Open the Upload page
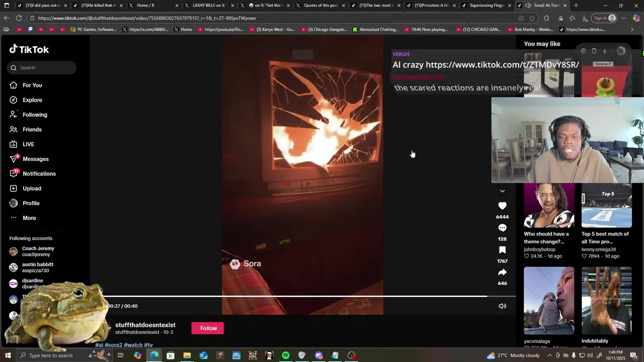 tap(32, 189)
